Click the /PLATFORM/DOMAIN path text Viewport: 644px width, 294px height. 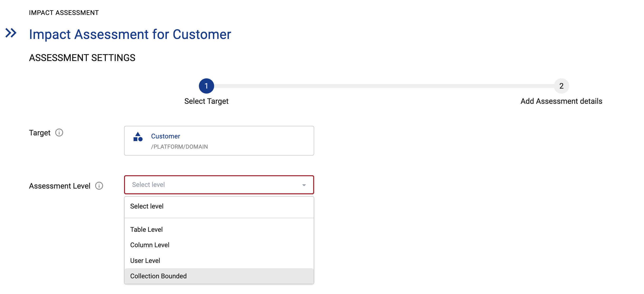[179, 147]
